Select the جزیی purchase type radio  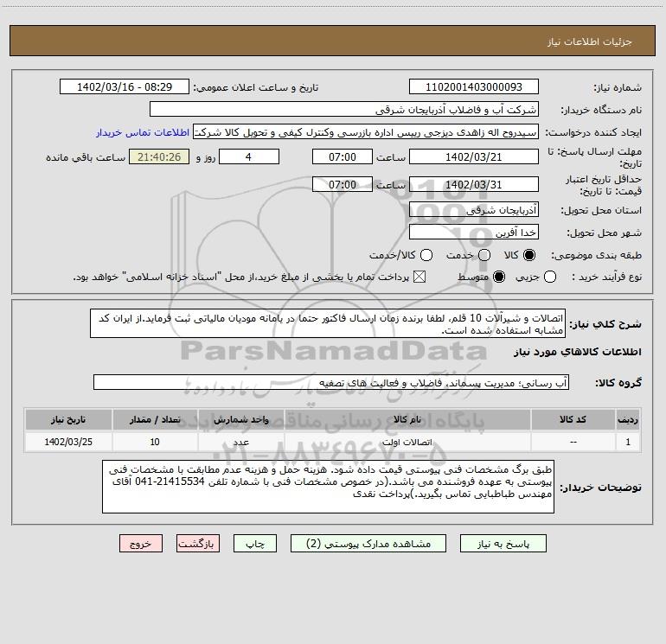549,277
